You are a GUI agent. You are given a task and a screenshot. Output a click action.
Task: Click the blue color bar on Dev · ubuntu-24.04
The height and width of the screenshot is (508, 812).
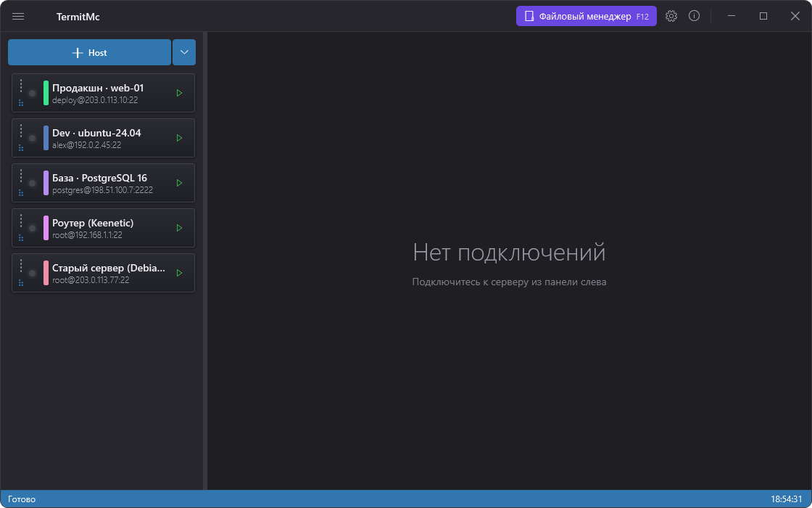[x=46, y=139]
